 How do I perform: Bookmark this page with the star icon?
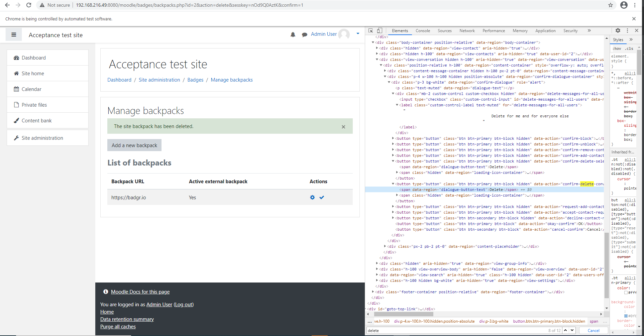tap(611, 5)
